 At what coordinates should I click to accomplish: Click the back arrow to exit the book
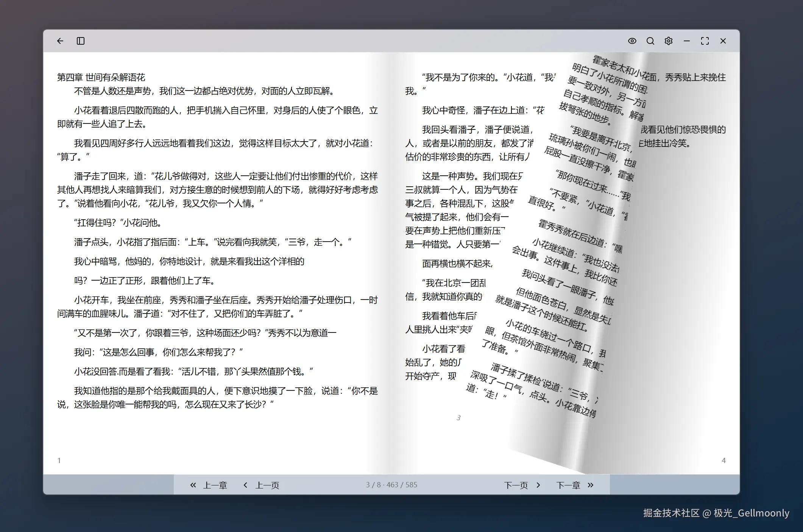coord(60,41)
